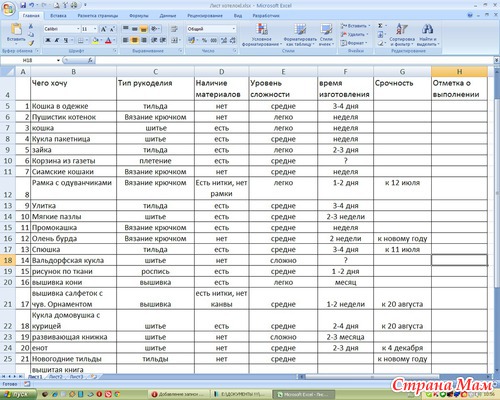Select cell with "Вальдорфская кукла"
This screenshot has width=500, height=400.
tap(74, 260)
